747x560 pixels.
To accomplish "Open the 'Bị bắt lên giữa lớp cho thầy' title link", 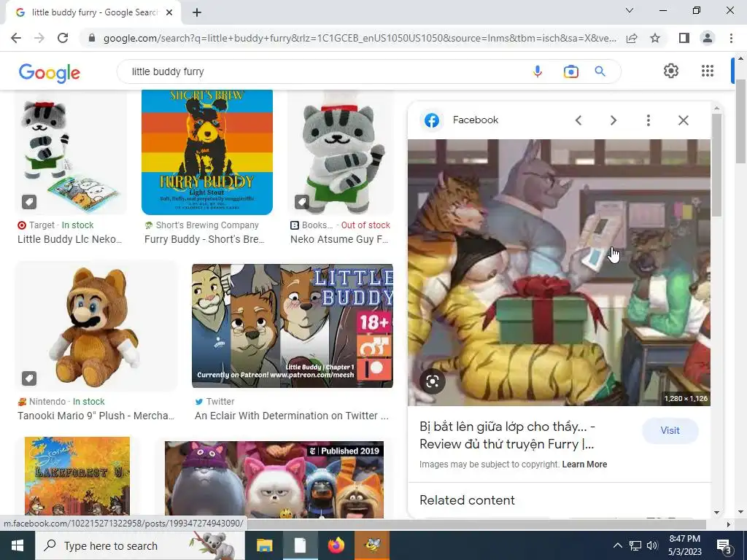I will pos(508,435).
